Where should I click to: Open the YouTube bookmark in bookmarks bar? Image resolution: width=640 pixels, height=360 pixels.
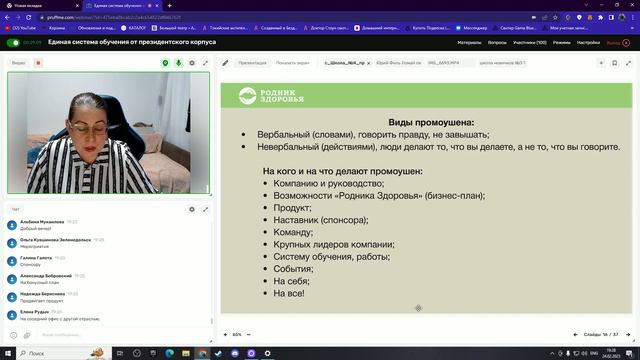[20, 28]
